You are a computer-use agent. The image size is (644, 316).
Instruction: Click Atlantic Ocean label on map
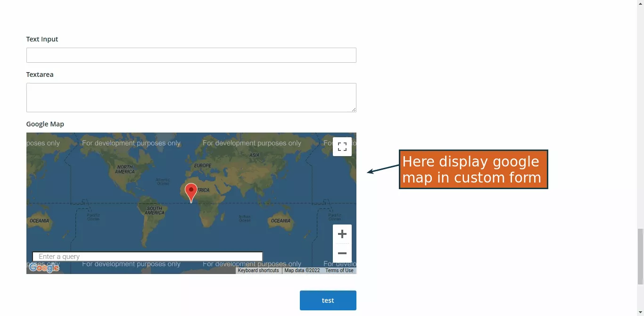click(163, 182)
